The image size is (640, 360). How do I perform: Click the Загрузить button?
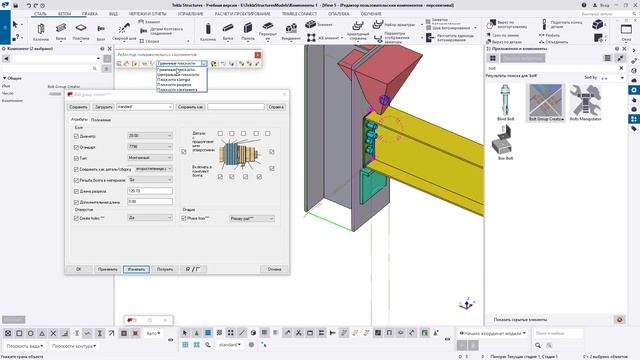(103, 107)
